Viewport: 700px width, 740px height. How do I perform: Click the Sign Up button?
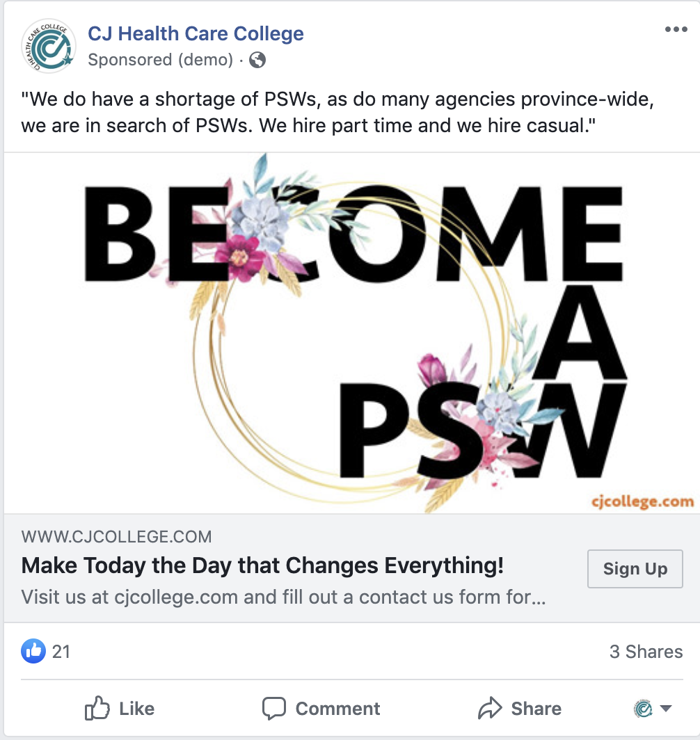[635, 569]
